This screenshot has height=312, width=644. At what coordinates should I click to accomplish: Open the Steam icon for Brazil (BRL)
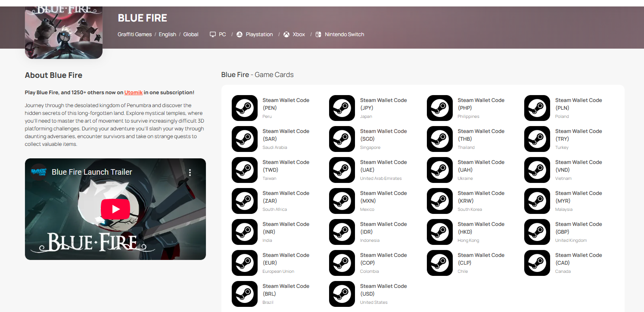[x=244, y=294]
